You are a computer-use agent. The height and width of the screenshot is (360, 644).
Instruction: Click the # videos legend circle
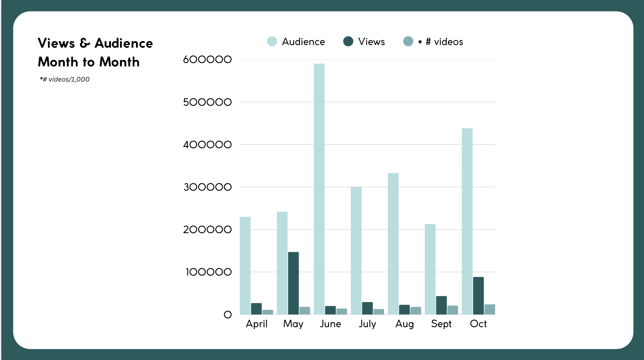[x=408, y=41]
